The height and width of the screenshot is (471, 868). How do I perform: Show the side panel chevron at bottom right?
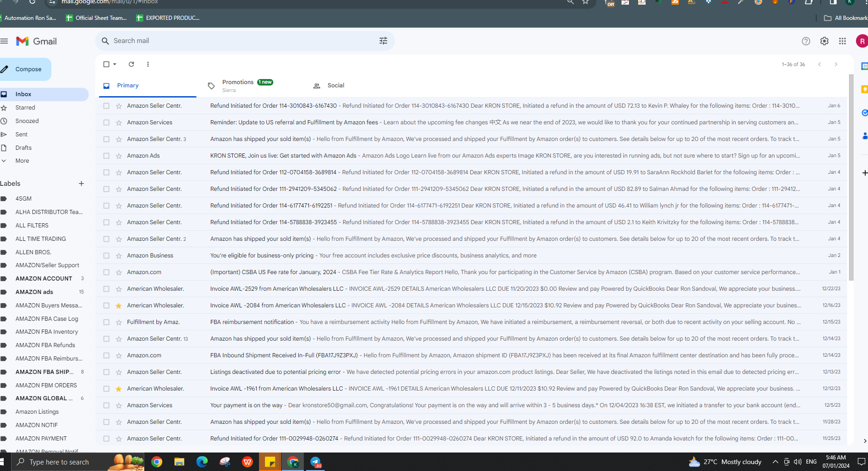pyautogui.click(x=865, y=441)
